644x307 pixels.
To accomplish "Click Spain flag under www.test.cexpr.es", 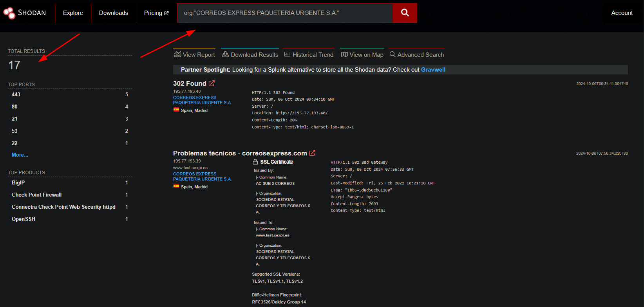I will click(x=176, y=186).
